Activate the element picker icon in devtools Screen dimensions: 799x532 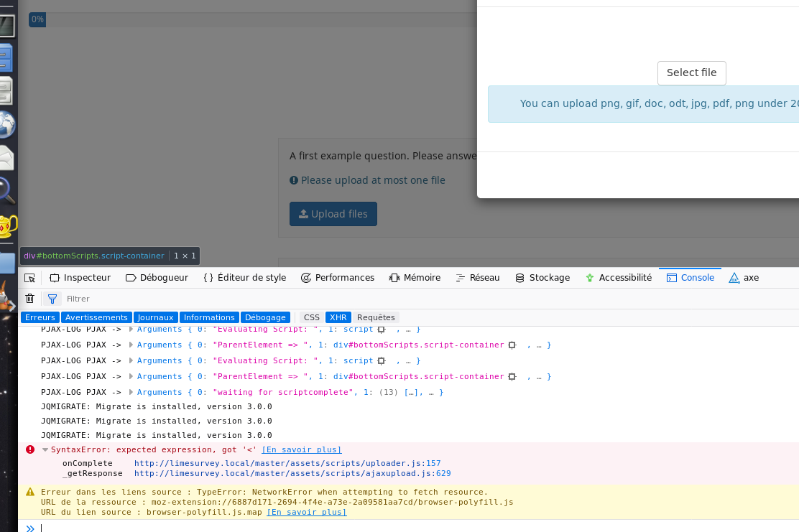click(29, 278)
